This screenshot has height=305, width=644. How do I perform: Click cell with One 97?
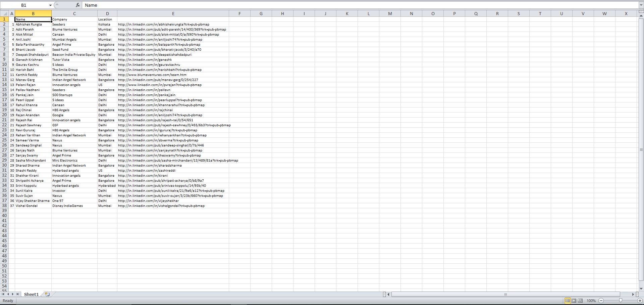pyautogui.click(x=74, y=201)
